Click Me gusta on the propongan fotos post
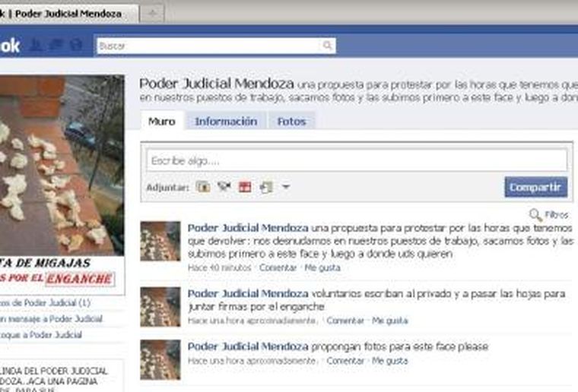 pos(389,361)
